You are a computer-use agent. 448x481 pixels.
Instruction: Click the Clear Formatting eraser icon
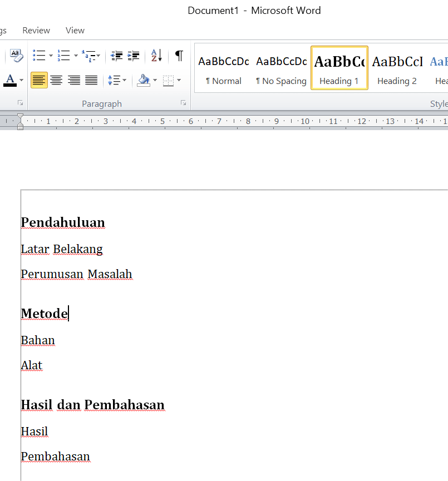pos(16,56)
